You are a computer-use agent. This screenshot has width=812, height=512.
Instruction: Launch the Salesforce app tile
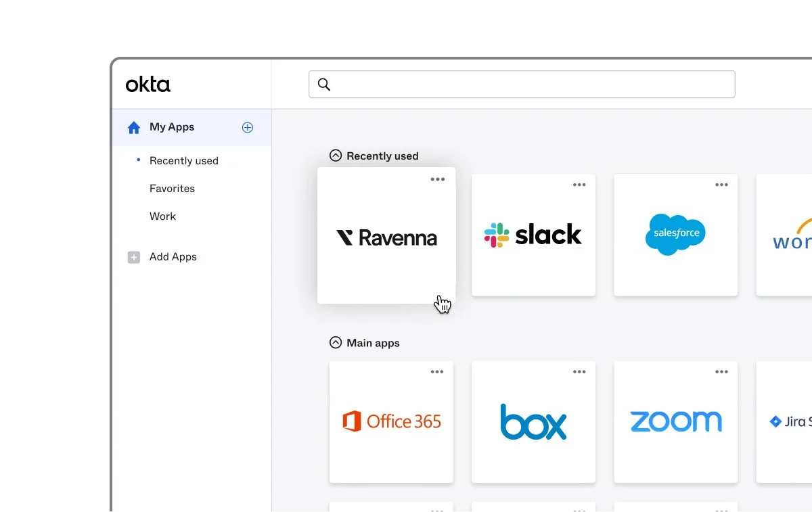click(675, 235)
